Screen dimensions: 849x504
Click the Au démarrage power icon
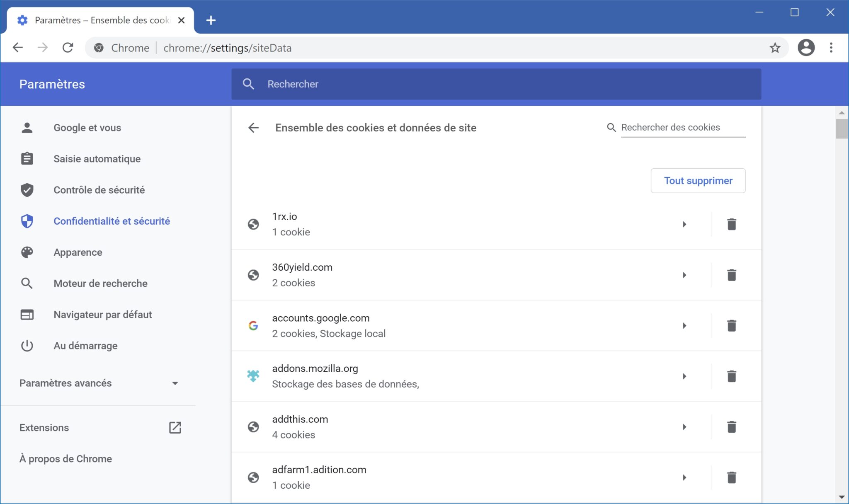[27, 346]
